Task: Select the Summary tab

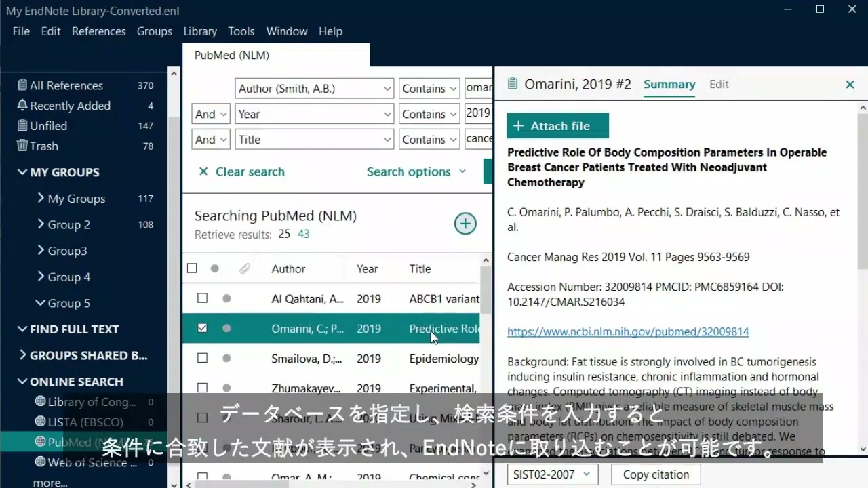Action: click(669, 84)
